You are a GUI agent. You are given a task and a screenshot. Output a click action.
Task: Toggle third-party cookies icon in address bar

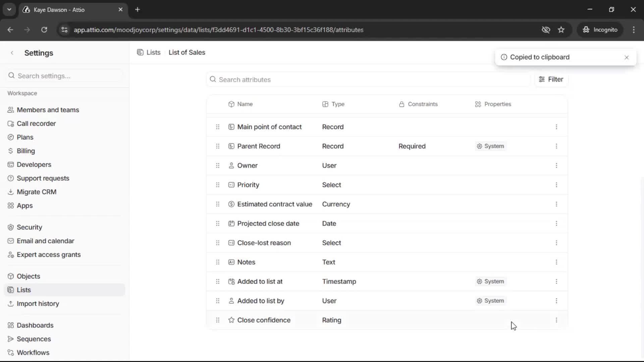pos(546,29)
